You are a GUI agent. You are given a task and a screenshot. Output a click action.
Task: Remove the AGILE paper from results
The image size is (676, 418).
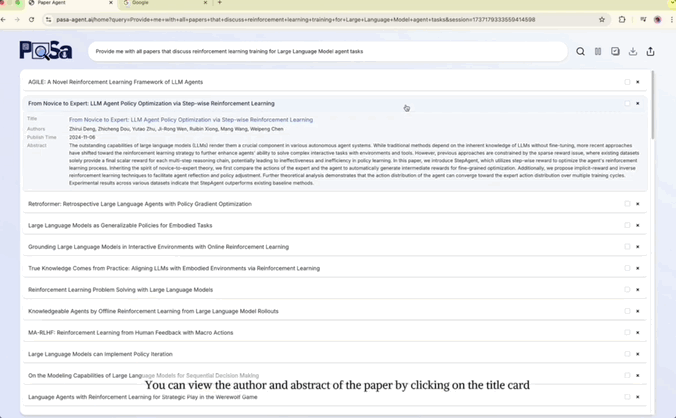click(638, 82)
